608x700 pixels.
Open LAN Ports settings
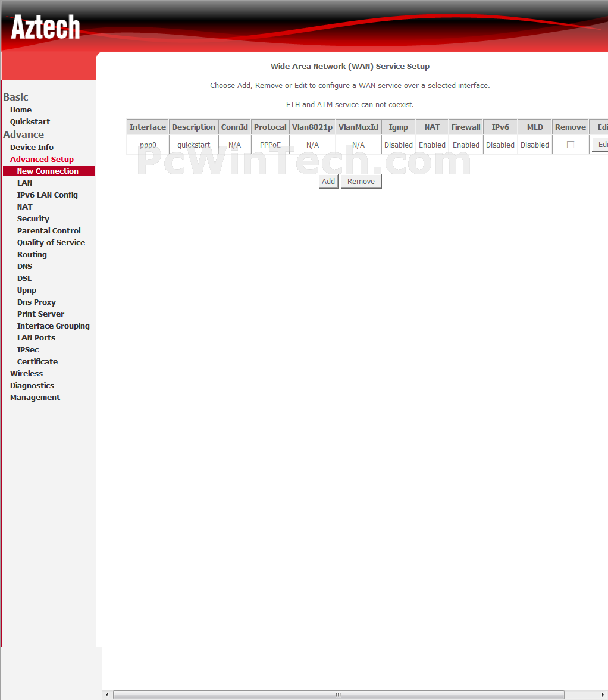(36, 338)
